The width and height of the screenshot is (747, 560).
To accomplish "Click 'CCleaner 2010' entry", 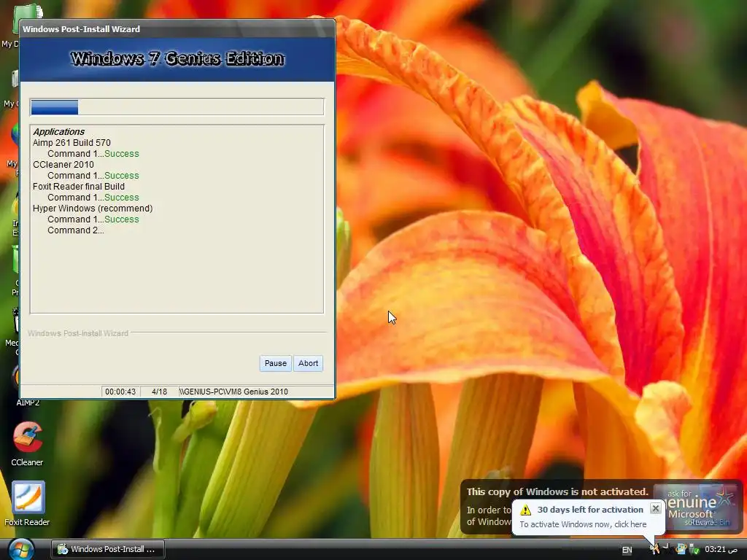I will tap(63, 165).
